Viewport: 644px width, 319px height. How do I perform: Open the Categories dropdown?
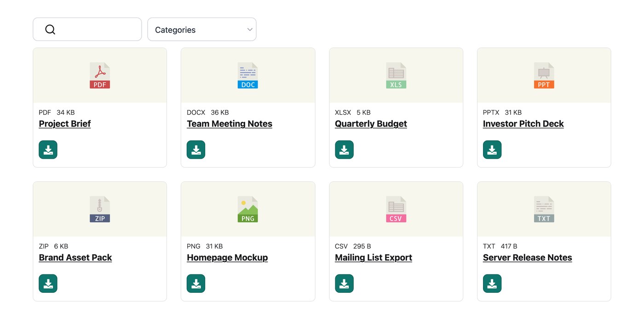(202, 29)
